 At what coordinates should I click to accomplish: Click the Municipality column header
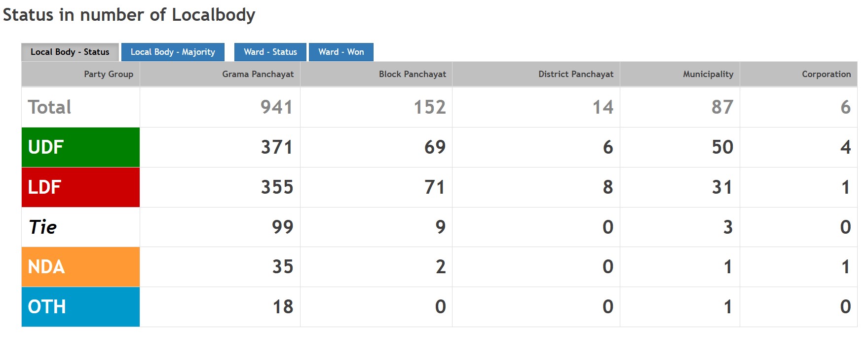tap(708, 74)
